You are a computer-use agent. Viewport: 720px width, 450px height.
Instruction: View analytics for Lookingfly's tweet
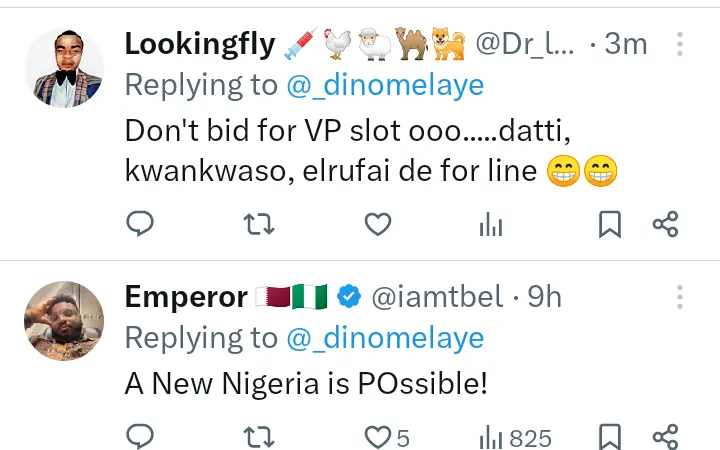click(490, 225)
